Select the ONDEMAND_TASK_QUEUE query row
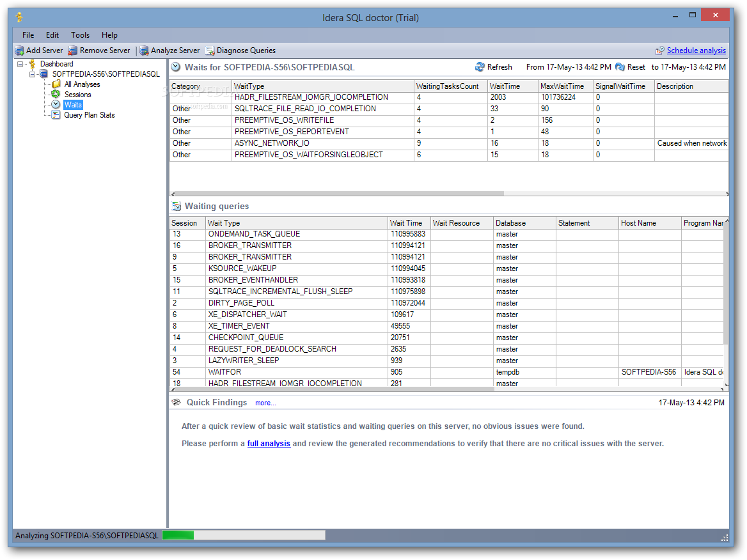 446,234
